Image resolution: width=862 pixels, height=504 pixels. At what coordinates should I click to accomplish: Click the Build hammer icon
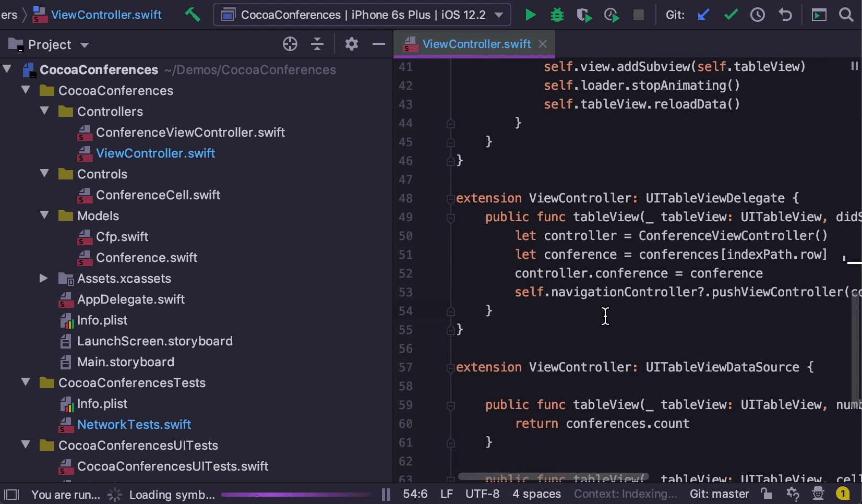click(193, 15)
